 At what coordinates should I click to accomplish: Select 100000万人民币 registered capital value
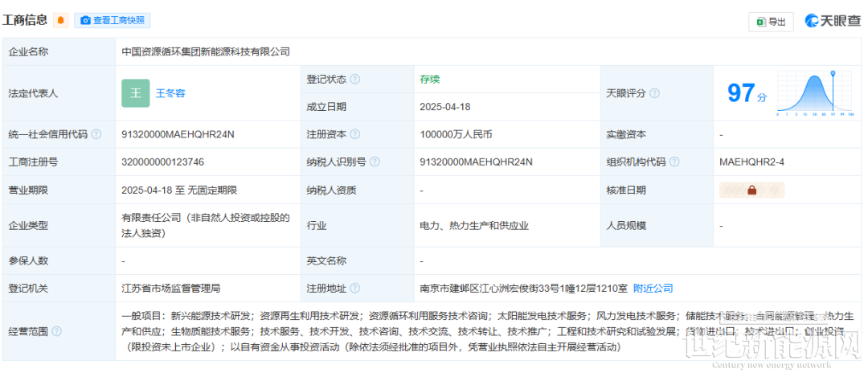click(457, 134)
